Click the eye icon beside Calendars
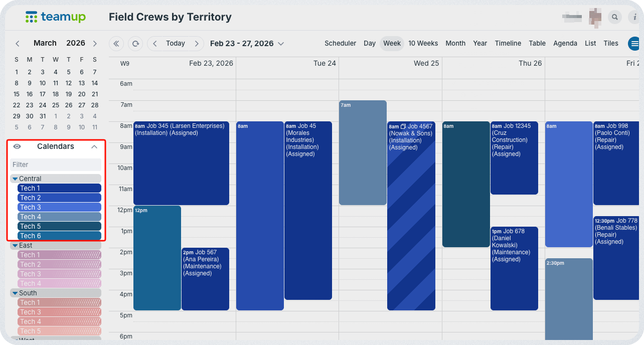Viewport: 644px width, 345px height. coord(17,146)
